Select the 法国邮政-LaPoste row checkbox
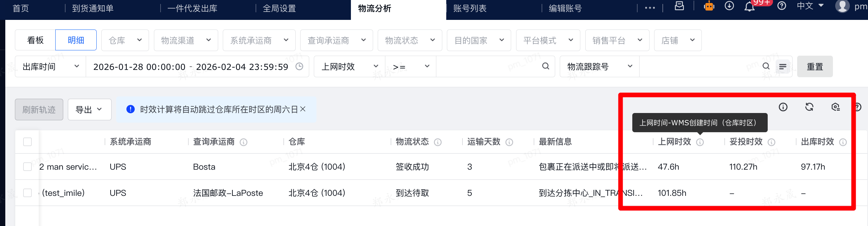The width and height of the screenshot is (868, 226). coord(27,193)
